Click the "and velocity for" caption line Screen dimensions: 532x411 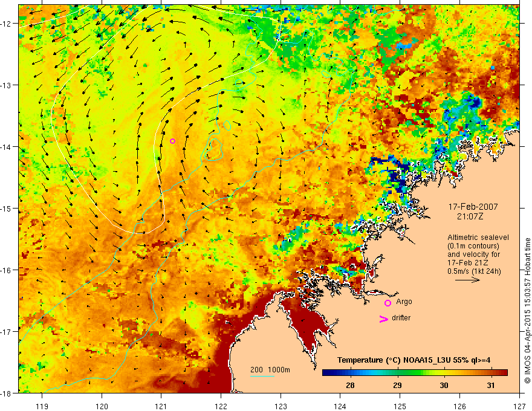pos(473,254)
